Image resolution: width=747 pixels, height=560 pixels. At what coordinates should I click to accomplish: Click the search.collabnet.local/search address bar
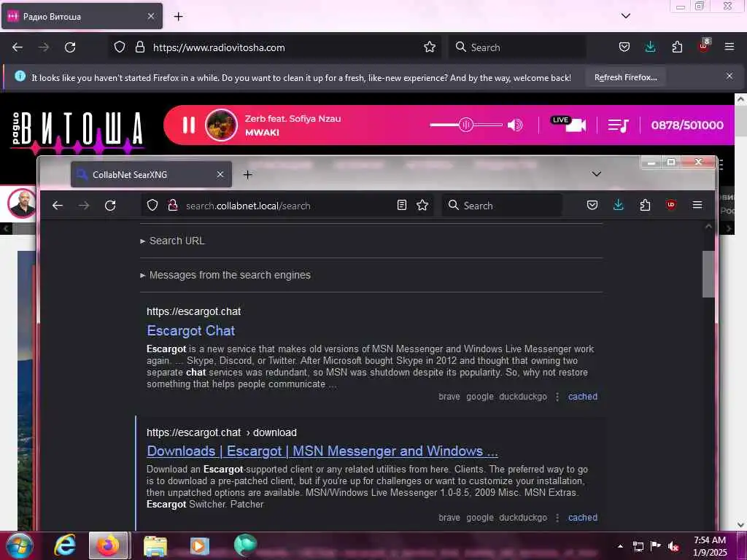point(288,206)
